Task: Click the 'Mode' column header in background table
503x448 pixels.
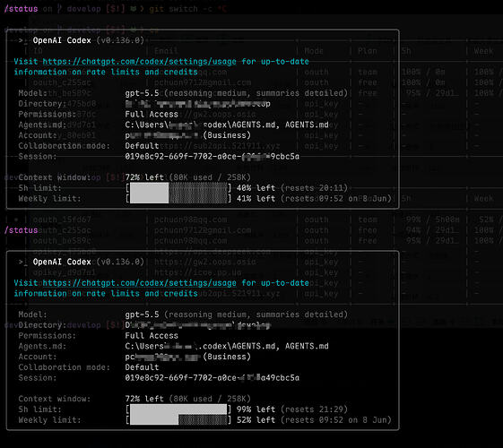Action: click(x=314, y=51)
